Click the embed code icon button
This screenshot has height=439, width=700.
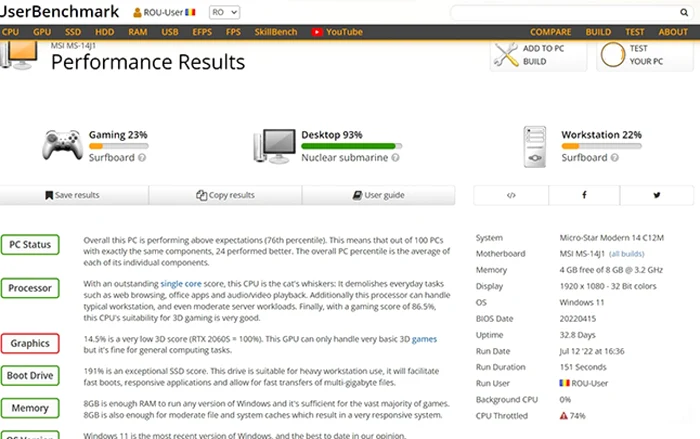pos(511,195)
